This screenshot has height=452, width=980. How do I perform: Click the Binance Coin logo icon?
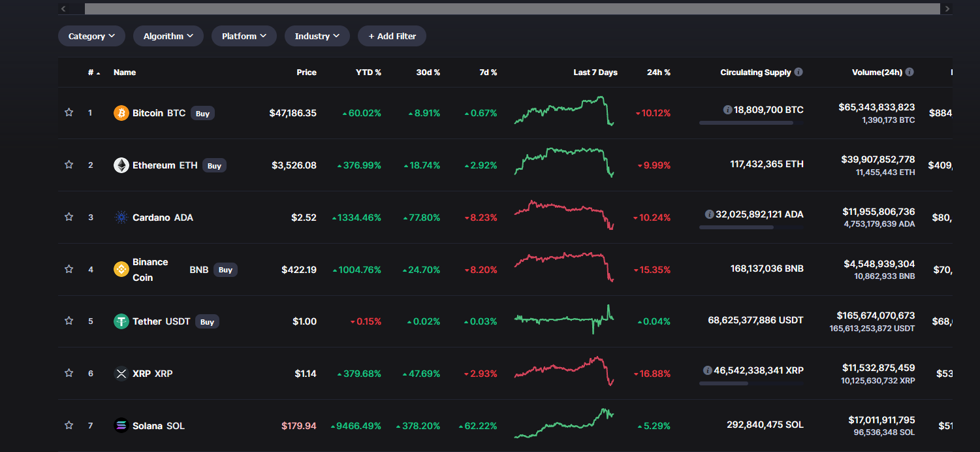click(121, 269)
